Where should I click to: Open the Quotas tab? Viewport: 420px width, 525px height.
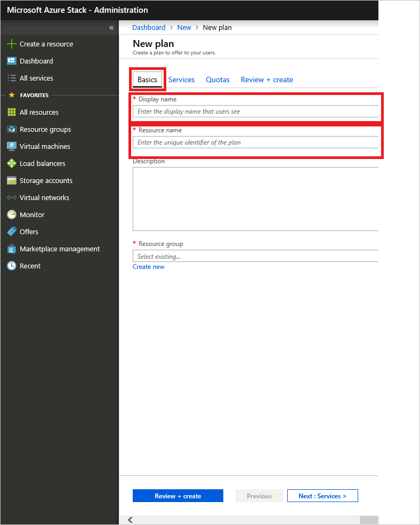click(x=217, y=79)
